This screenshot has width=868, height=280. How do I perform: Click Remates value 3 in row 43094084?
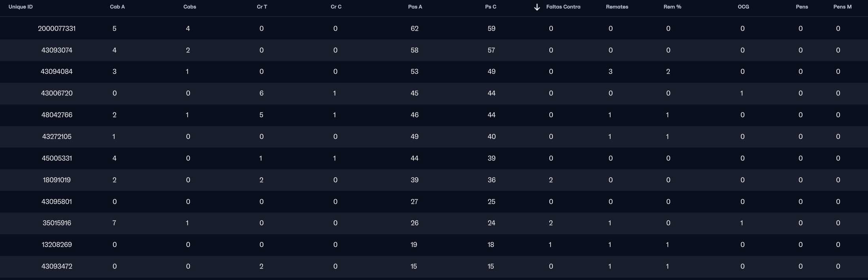click(611, 72)
